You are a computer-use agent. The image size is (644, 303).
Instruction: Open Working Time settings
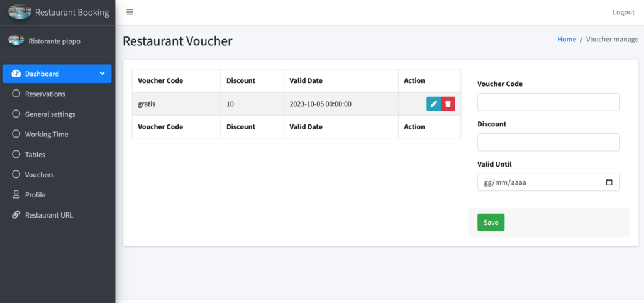tap(47, 135)
